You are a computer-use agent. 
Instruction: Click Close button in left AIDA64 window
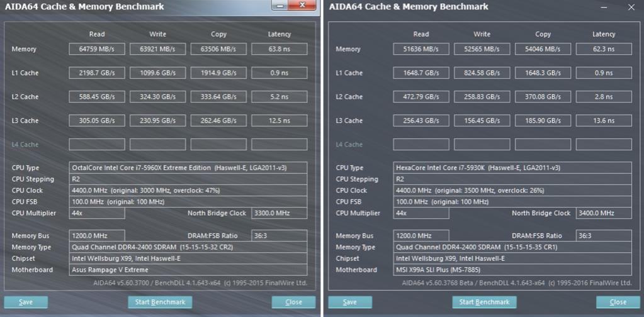(x=293, y=303)
